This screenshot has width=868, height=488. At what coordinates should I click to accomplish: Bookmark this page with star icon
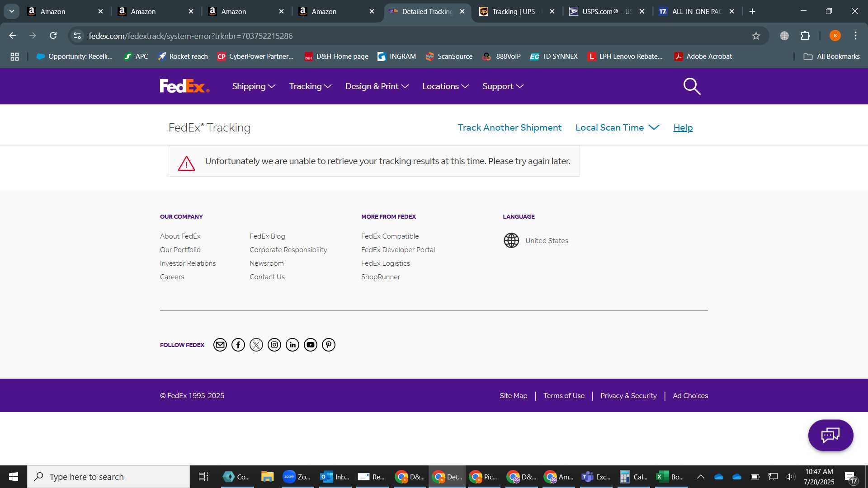[x=756, y=36]
